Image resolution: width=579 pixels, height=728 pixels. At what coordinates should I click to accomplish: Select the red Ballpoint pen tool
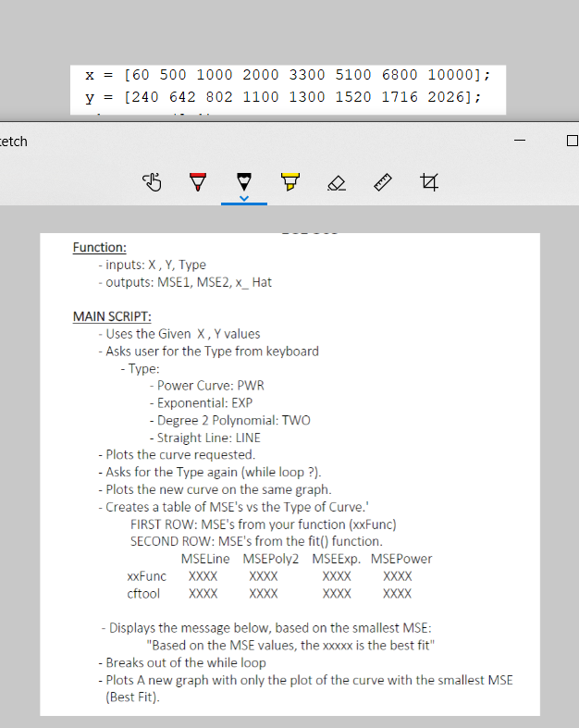(198, 182)
